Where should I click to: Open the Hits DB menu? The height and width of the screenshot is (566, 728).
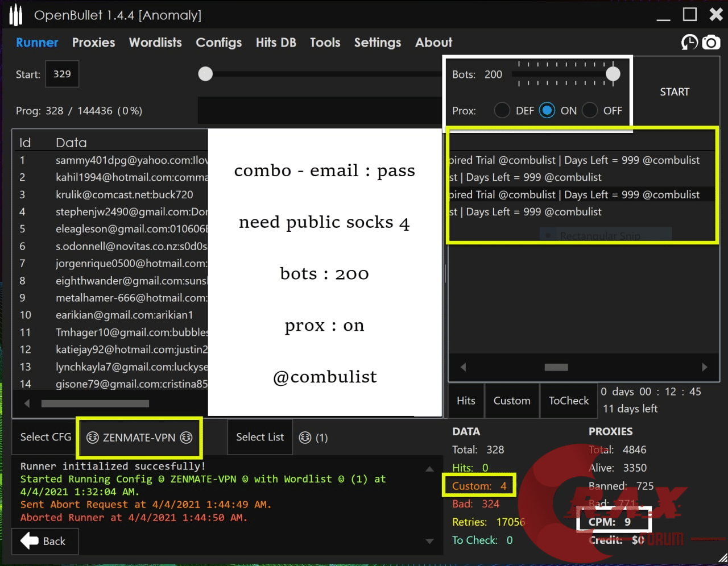click(x=276, y=43)
